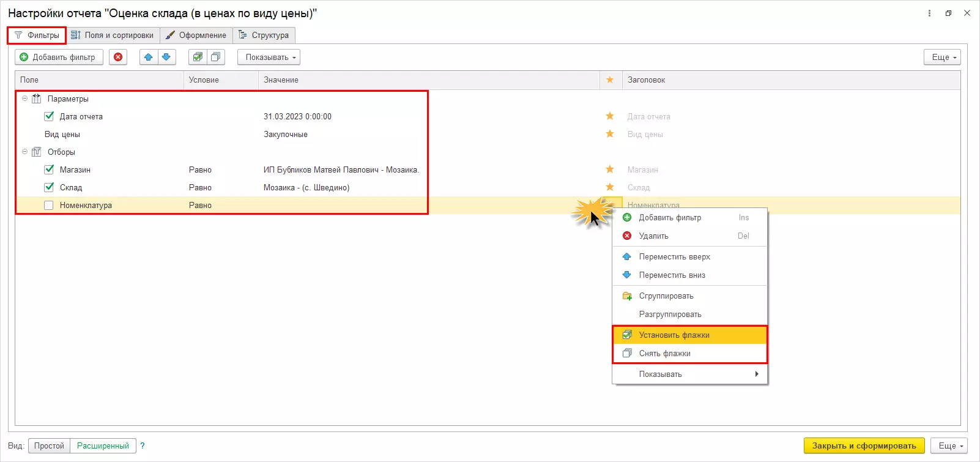
Task: Click the star in Дата отчета row
Action: (610, 116)
